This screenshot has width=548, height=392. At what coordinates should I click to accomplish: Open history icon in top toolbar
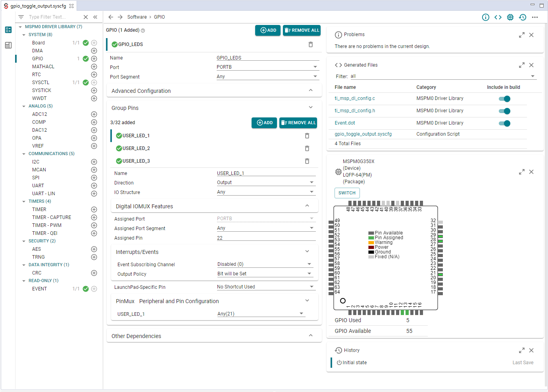523,17
